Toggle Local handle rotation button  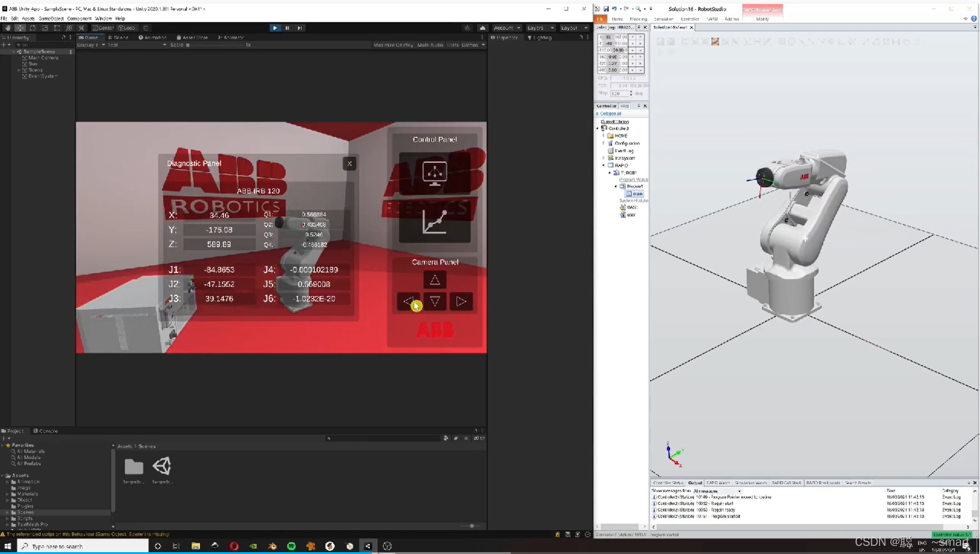(127, 28)
